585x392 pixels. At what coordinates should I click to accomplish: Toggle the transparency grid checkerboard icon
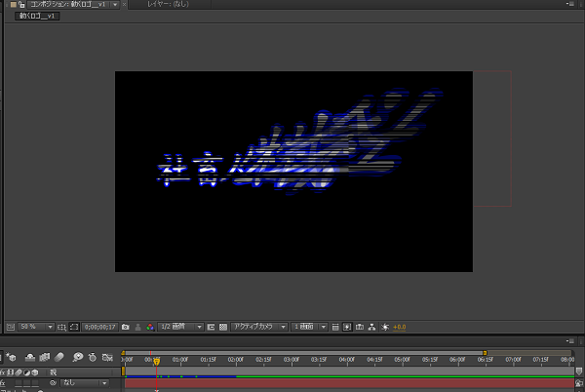222,327
